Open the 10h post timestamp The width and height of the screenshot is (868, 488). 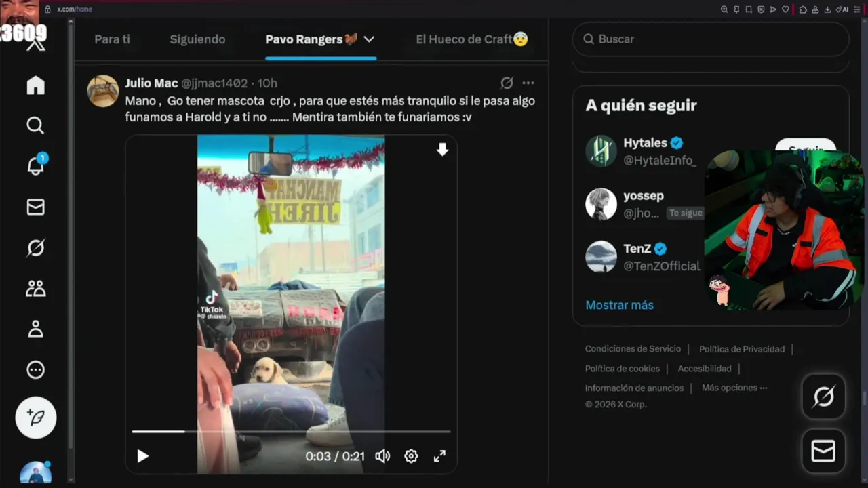[x=267, y=83]
